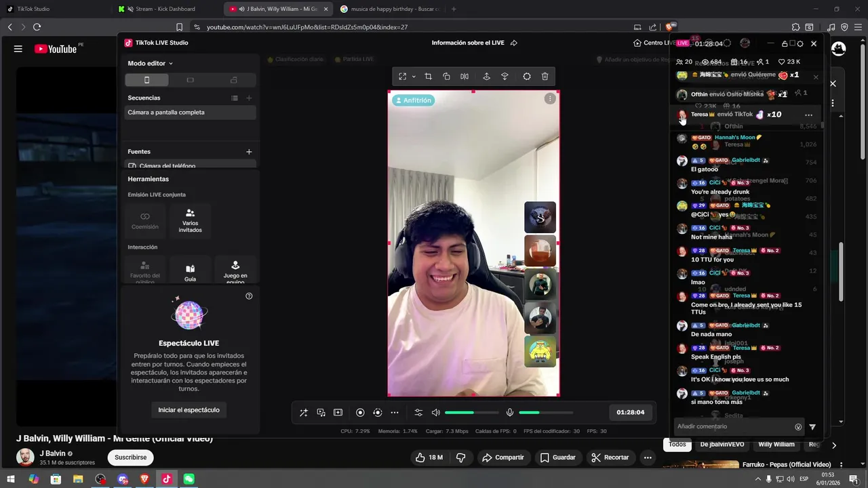Unlock the chat panel with the lock icon
Screen dimensions: 868x488
click(785, 43)
